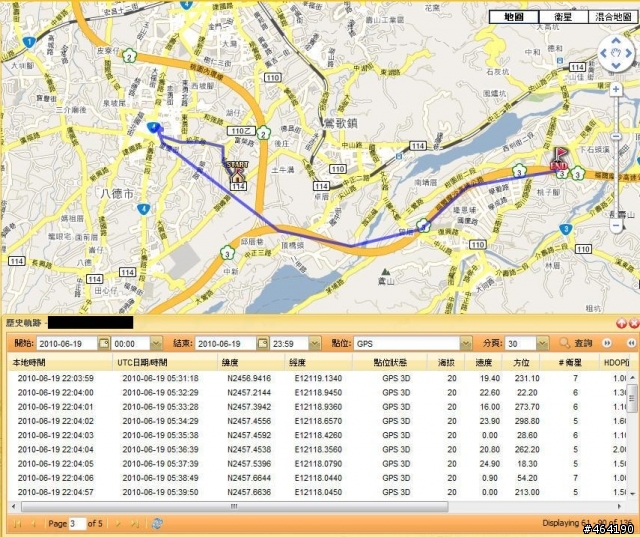Go to the first page
The width and height of the screenshot is (640, 537).
click(17, 523)
